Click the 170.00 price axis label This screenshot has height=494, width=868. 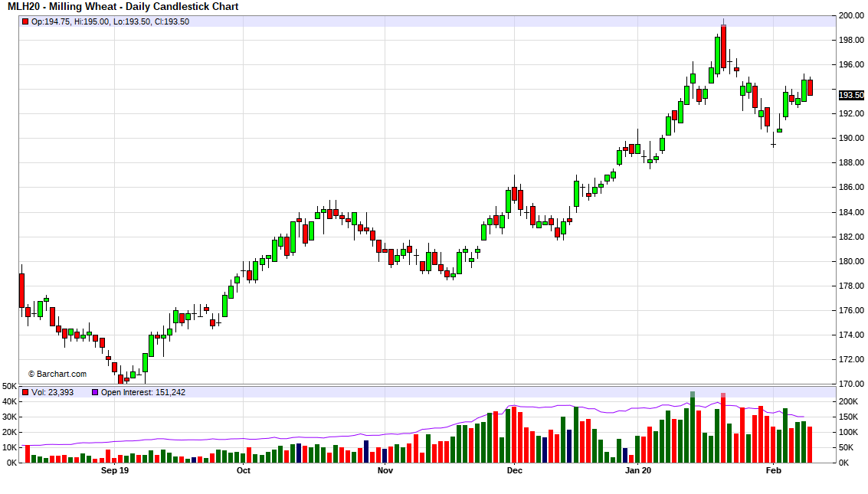click(850, 384)
